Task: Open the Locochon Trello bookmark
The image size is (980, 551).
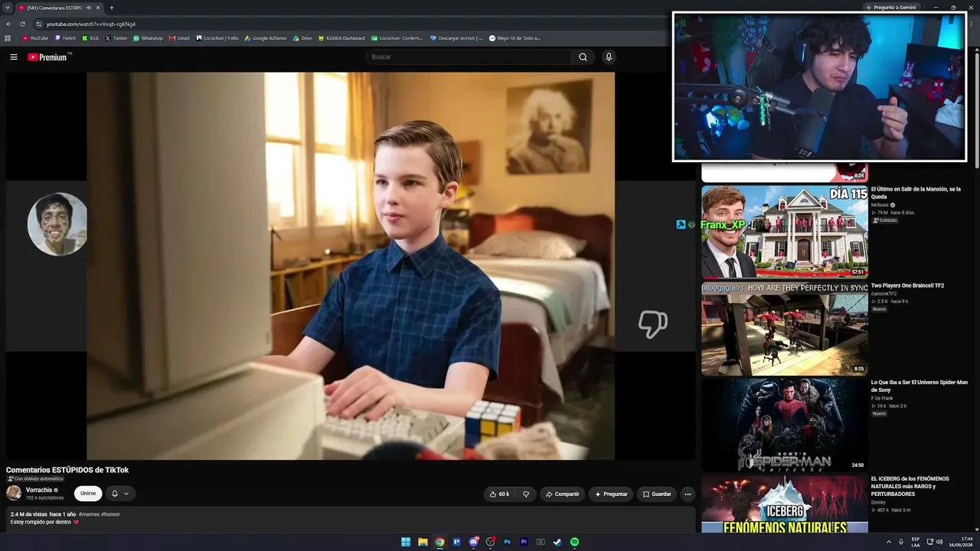Action: tap(217, 37)
